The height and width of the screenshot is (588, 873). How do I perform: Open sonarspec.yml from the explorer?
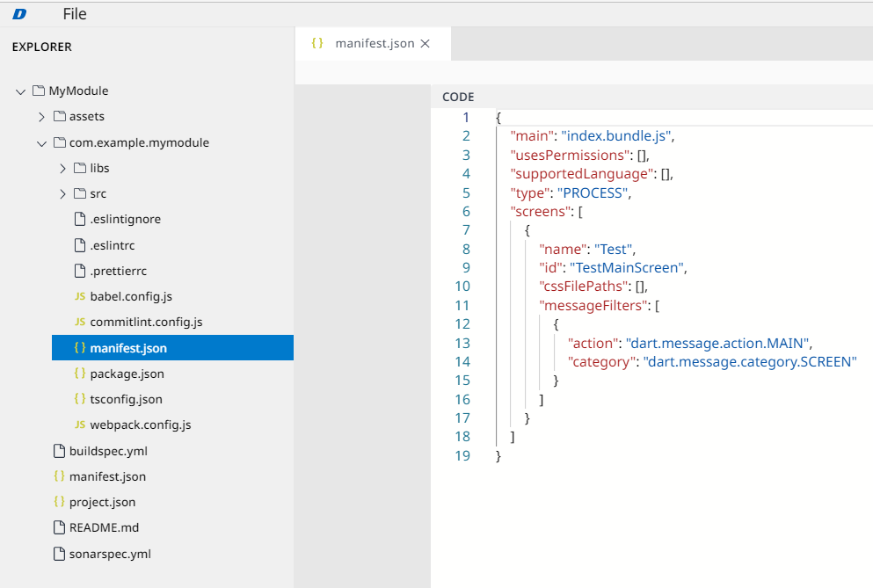[110, 554]
